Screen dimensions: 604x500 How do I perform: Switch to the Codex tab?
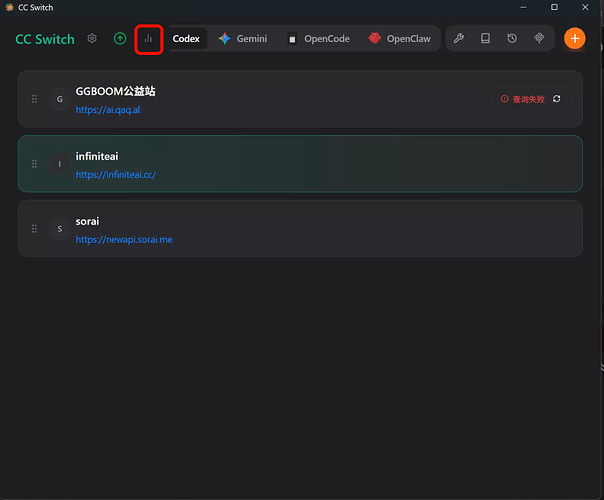[186, 39]
